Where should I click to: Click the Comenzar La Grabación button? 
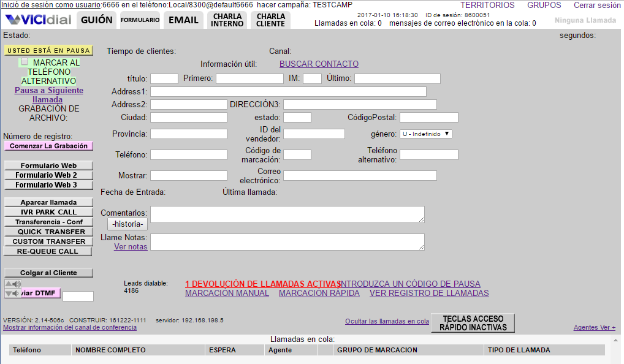pyautogui.click(x=48, y=146)
